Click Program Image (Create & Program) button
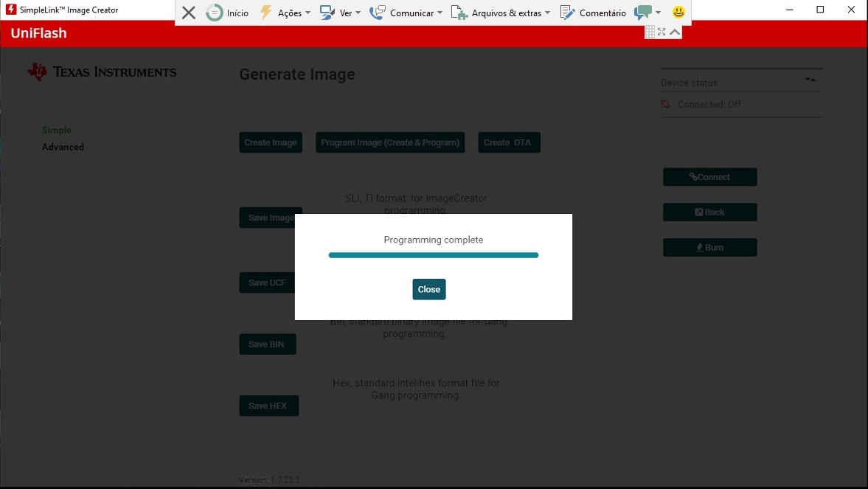868x489 pixels. tap(390, 142)
